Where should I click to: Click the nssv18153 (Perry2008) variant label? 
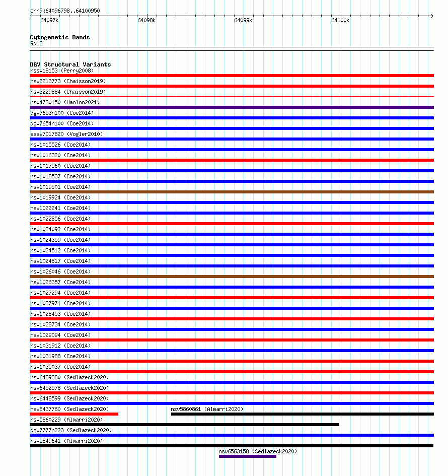pos(62,71)
